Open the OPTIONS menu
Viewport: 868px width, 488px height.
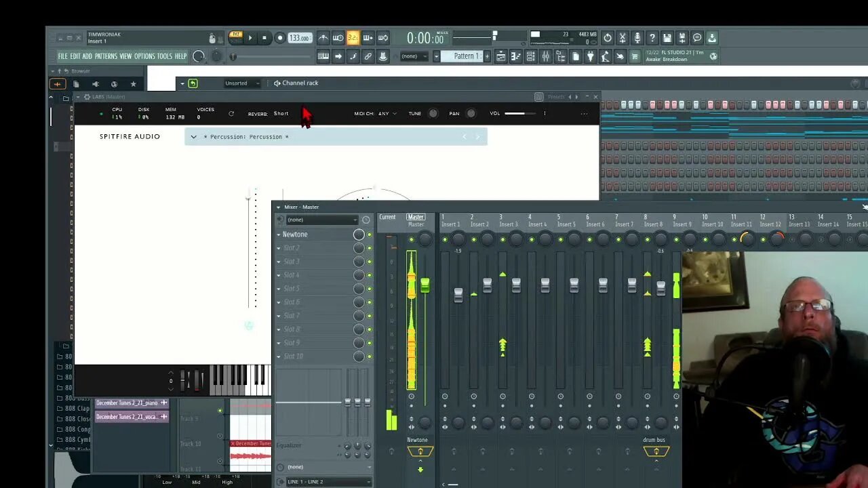[x=144, y=56]
